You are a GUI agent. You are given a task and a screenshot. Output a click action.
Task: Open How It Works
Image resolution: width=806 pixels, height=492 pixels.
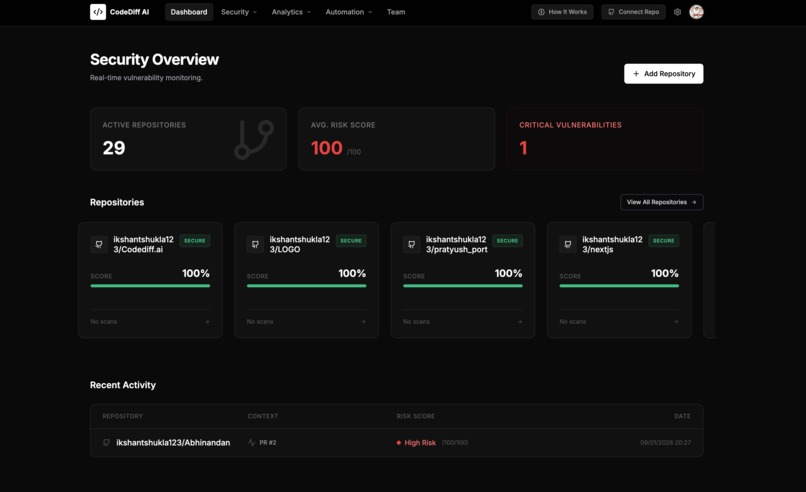[562, 12]
